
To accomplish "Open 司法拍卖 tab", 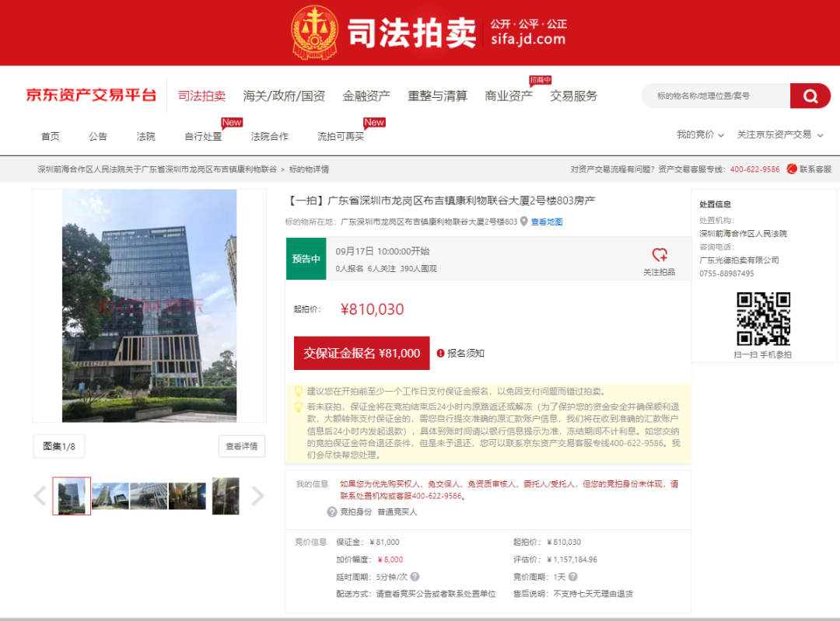I will (x=202, y=96).
